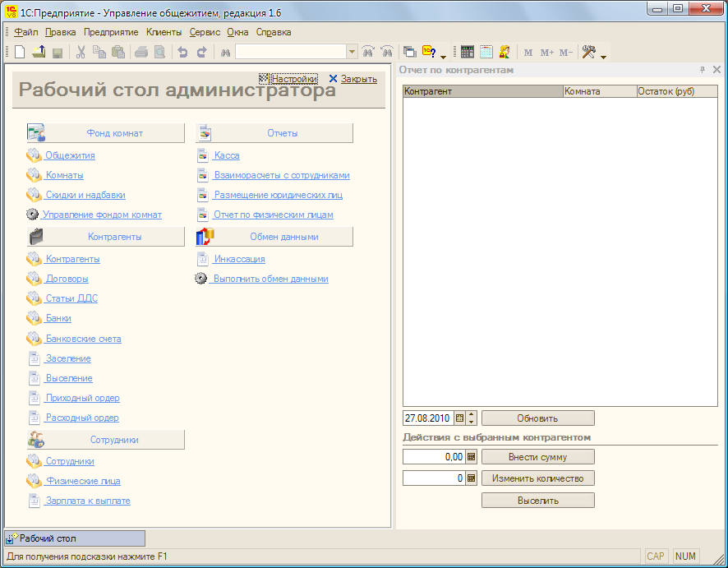Switch to the Рабочий стол window tab
This screenshot has height=568, width=728.
75,538
